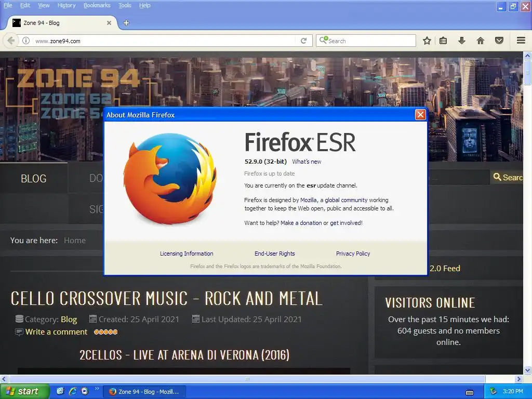The width and height of the screenshot is (532, 399).
Task: Open the History menu
Action: [66, 5]
